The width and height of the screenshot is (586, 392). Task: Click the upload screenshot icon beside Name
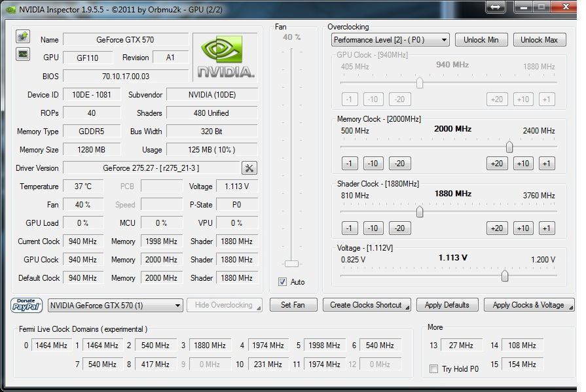click(x=23, y=37)
